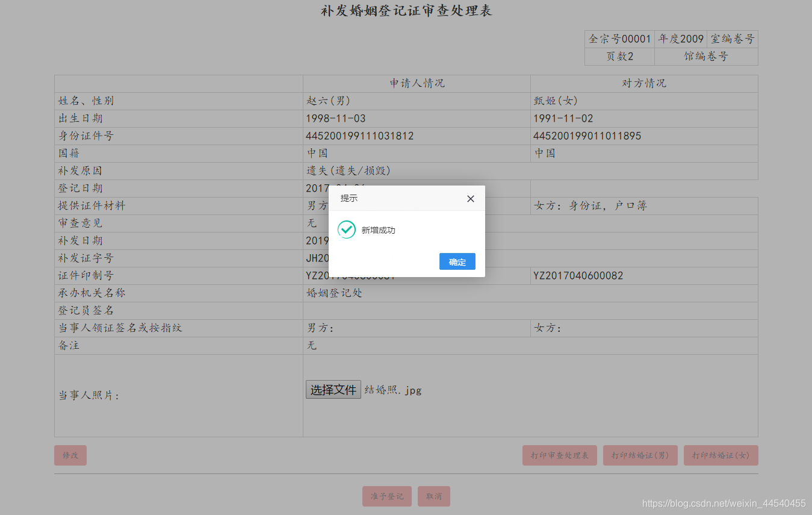Click the 打印结婚证(女) button
The image size is (812, 515).
721,455
